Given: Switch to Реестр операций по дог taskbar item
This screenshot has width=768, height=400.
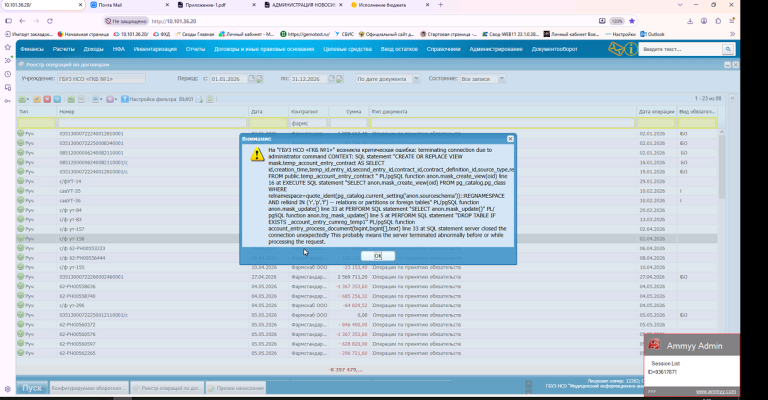Looking at the screenshot, I should (167, 388).
